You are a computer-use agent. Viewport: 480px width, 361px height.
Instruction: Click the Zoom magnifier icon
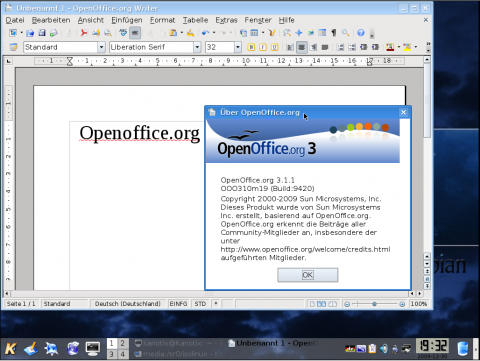coord(345,33)
